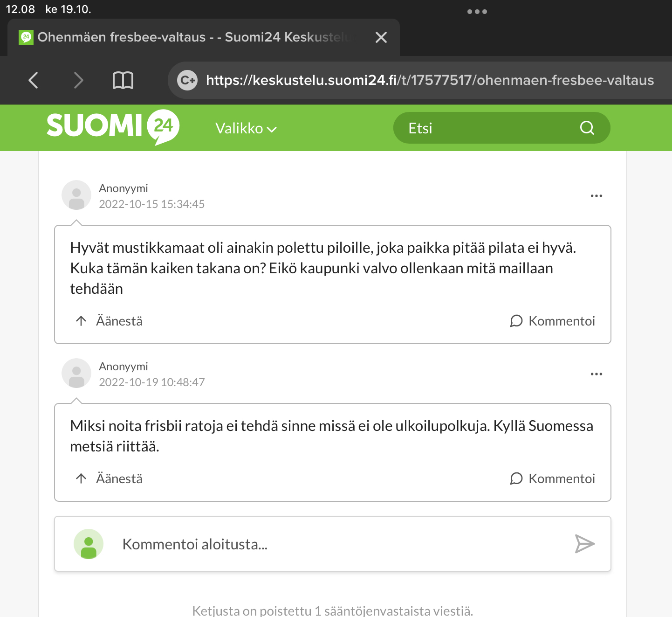Image resolution: width=672 pixels, height=617 pixels.
Task: Click the send arrow for the comment
Action: [584, 544]
